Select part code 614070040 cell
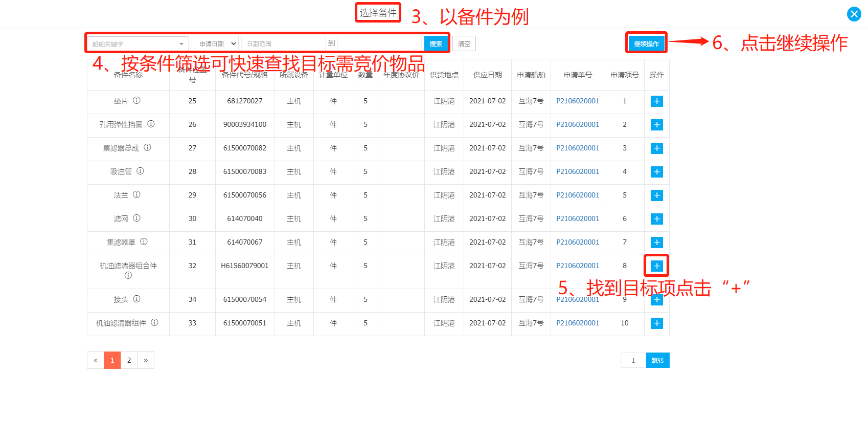The height and width of the screenshot is (439, 868). click(x=245, y=219)
